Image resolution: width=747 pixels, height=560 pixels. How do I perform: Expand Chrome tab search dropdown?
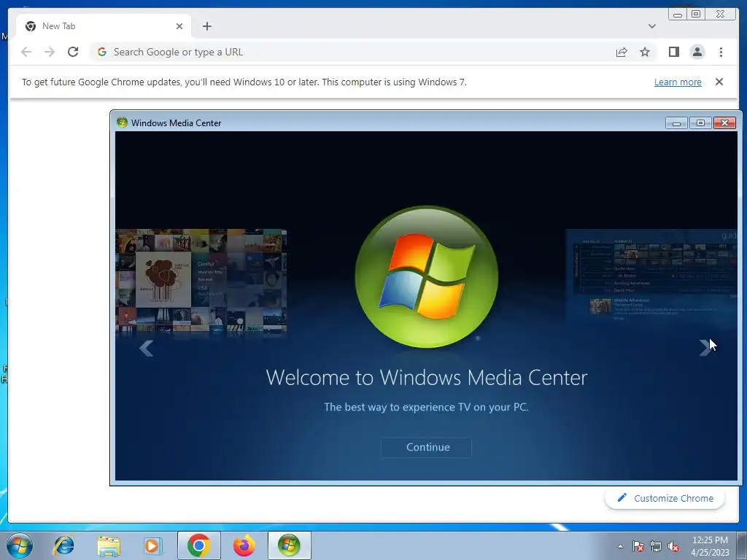[x=651, y=26]
